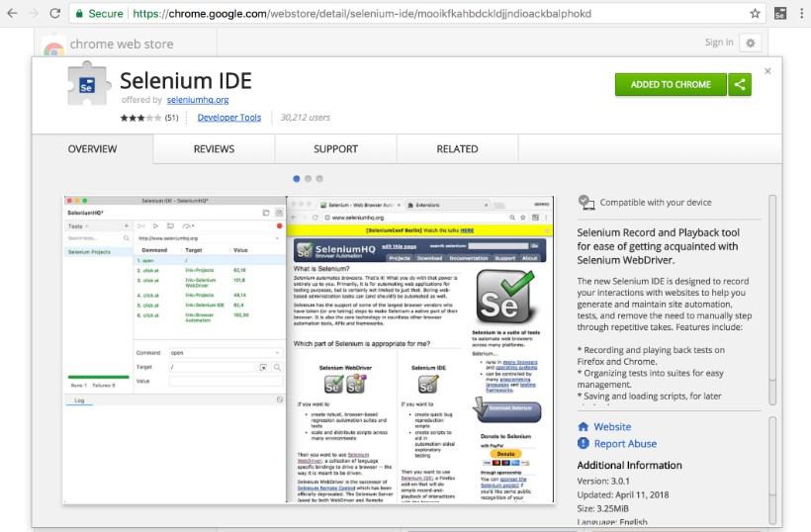Click the Chrome Web Store logo
Viewport: 811px width, 532px height.
click(53, 47)
